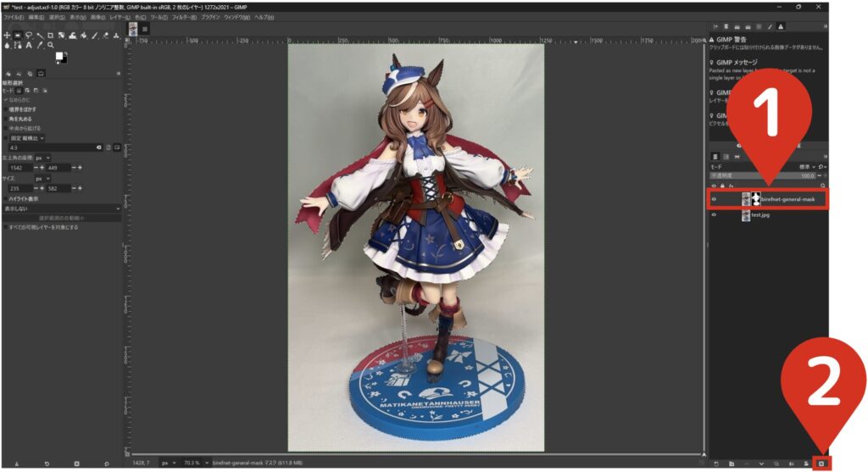Open the レイヤー menu

click(120, 17)
